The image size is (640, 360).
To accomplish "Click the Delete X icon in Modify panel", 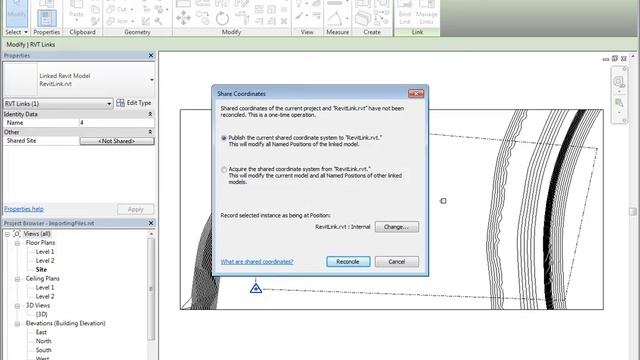I will (x=284, y=21).
